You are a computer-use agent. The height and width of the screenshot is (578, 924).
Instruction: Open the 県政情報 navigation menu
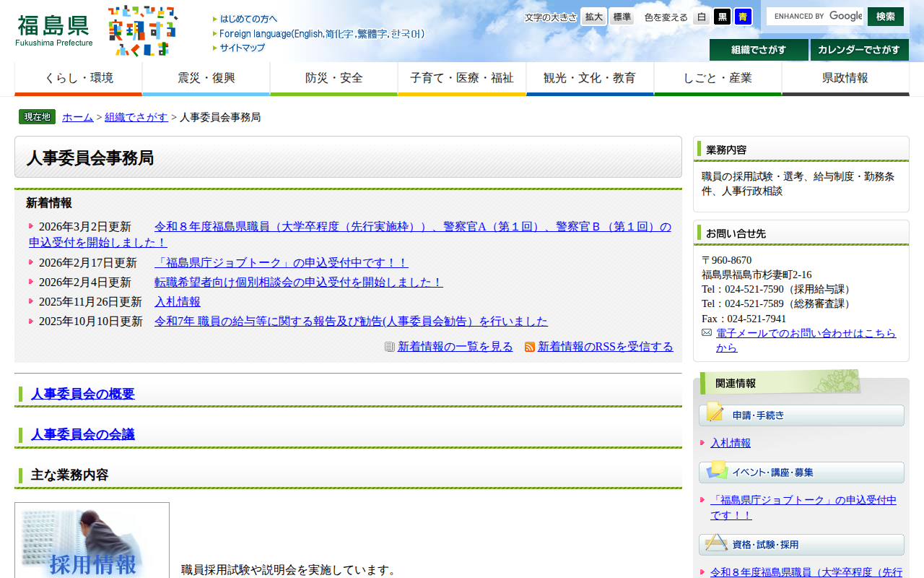point(845,79)
